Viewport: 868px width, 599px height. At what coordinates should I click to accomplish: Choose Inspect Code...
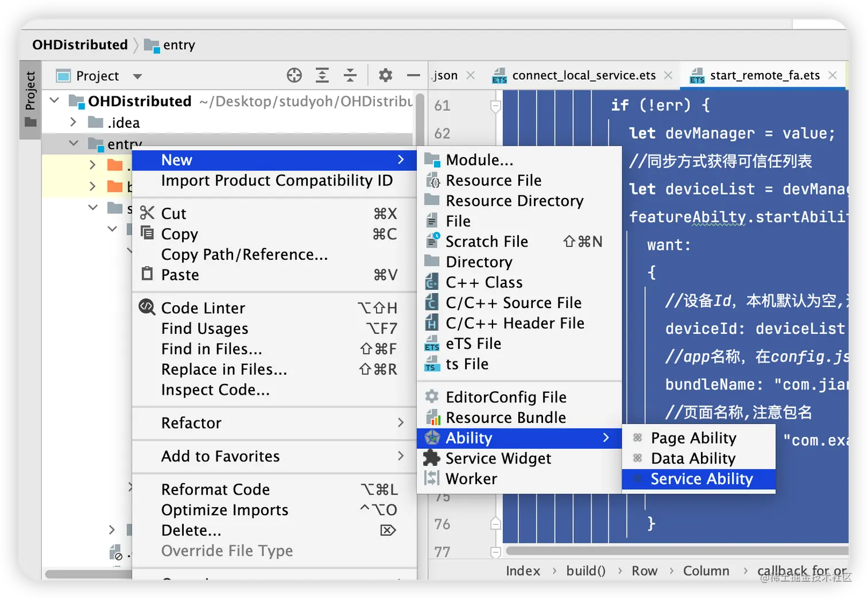coord(274,390)
